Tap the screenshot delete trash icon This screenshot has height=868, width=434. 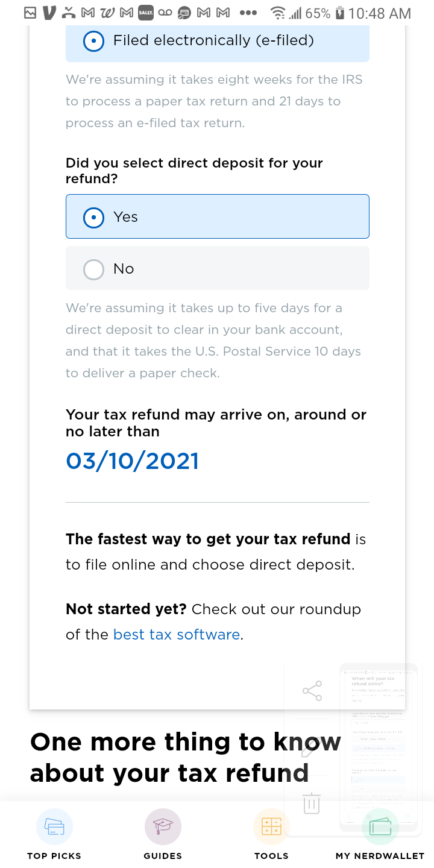(312, 803)
